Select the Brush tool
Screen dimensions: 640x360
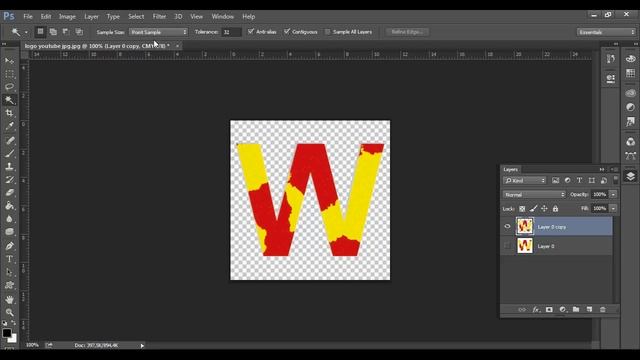pos(9,153)
